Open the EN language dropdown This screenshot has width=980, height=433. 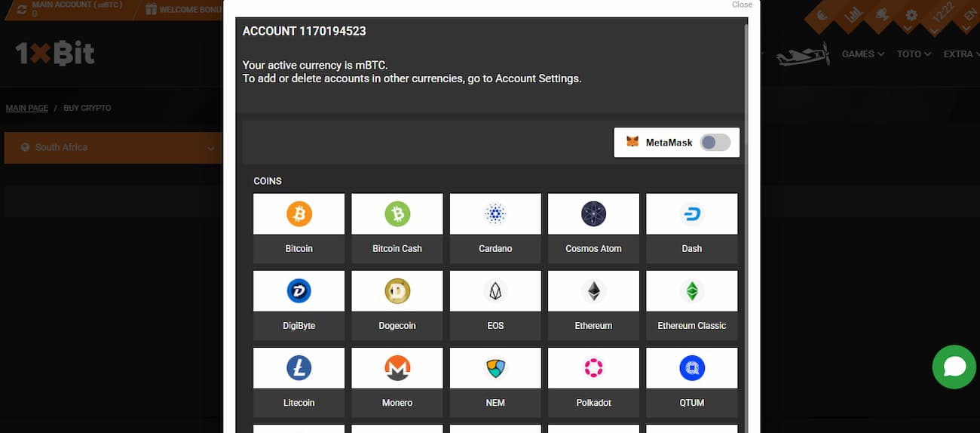click(x=969, y=16)
